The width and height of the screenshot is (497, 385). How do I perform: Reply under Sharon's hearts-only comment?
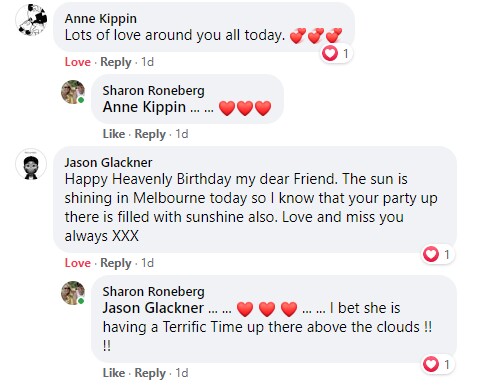(x=150, y=134)
